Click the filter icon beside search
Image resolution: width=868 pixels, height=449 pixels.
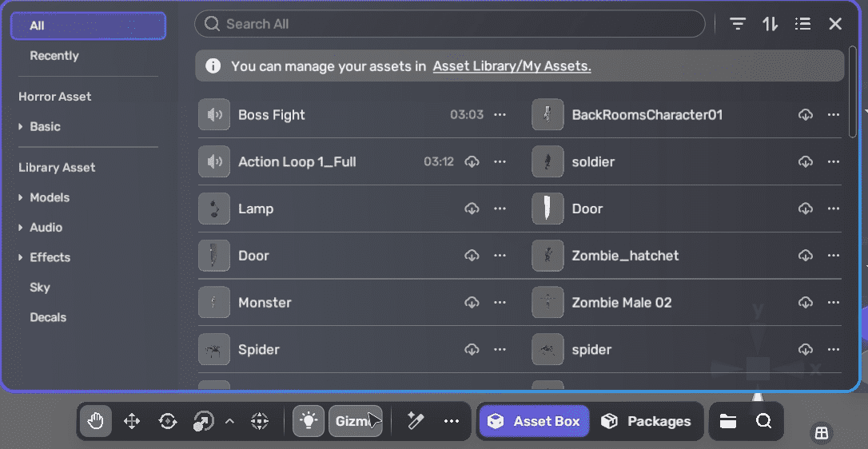pyautogui.click(x=738, y=24)
